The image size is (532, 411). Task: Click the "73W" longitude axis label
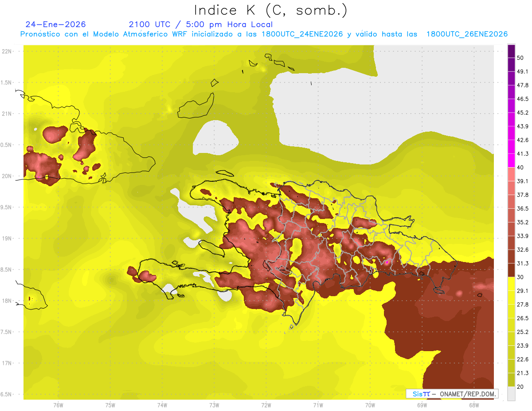214,405
